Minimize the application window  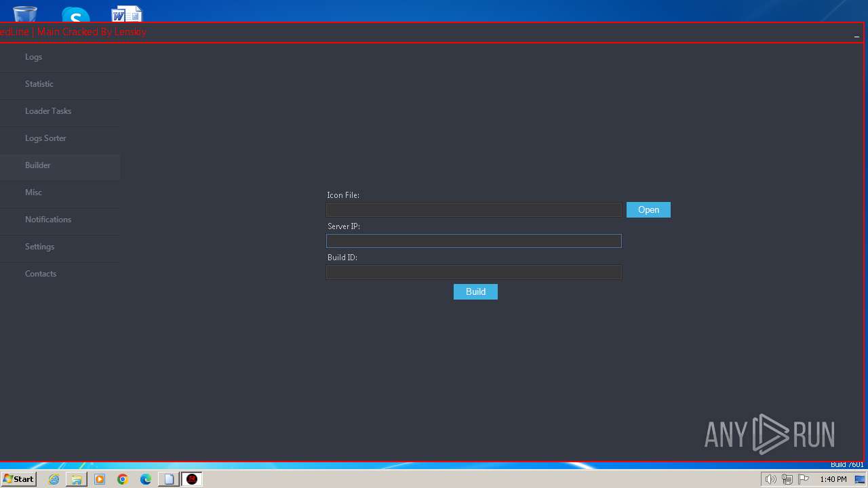tap(856, 35)
